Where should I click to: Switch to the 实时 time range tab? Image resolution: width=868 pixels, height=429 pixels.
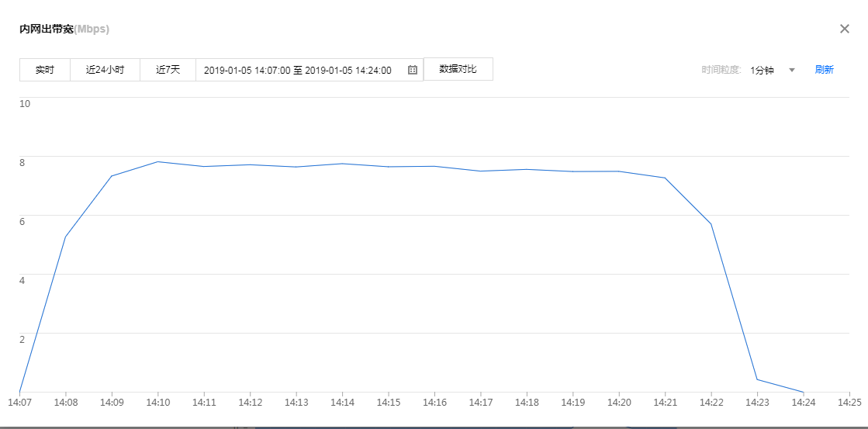tap(45, 70)
